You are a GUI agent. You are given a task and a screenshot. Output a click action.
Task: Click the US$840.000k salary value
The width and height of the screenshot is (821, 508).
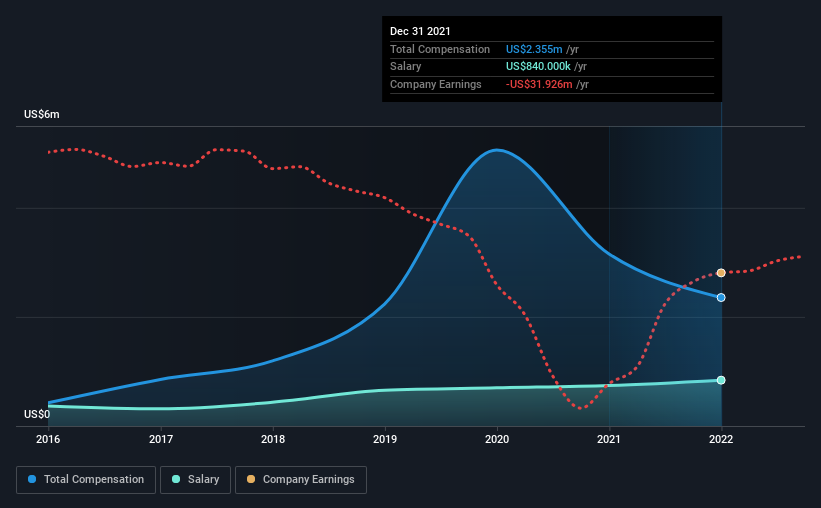(x=538, y=67)
